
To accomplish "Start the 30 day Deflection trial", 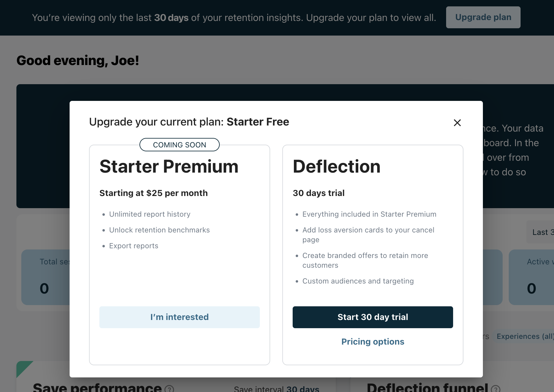I will pos(373,317).
